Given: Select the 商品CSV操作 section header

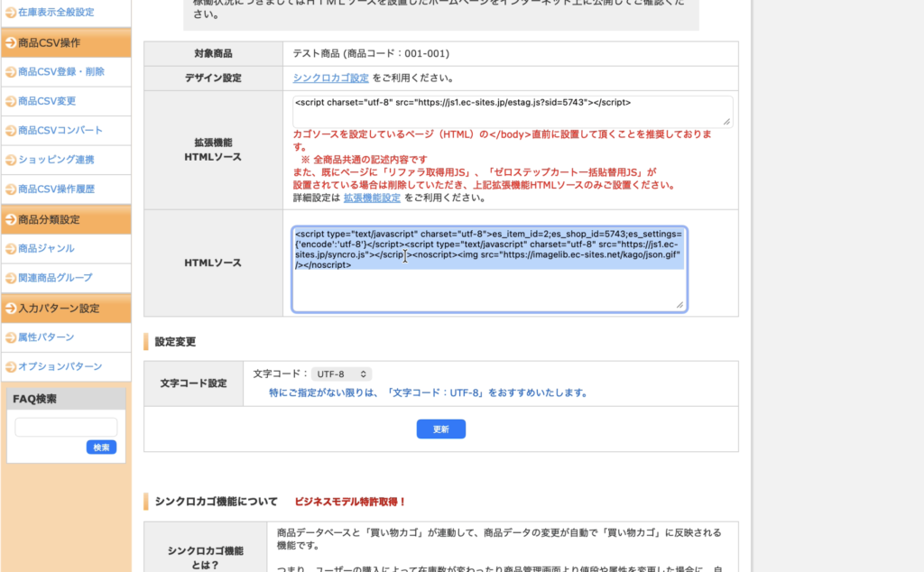Looking at the screenshot, I should coord(66,43).
